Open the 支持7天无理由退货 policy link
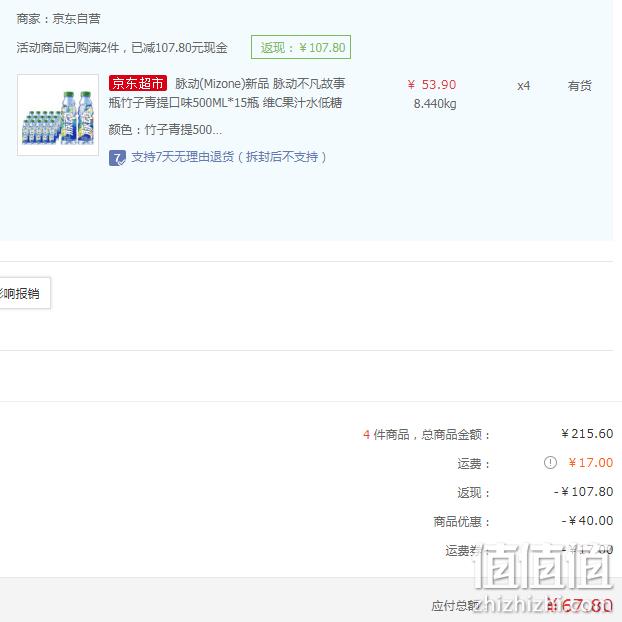Viewport: 622px width, 622px height. coord(229,157)
